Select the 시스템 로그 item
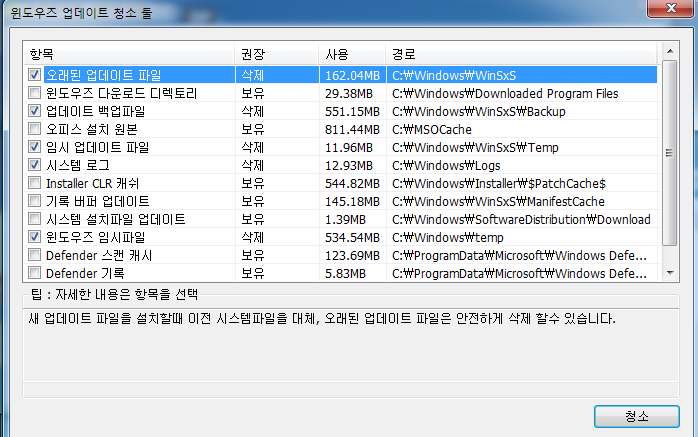Screen dimensions: 698x437 pos(77,165)
